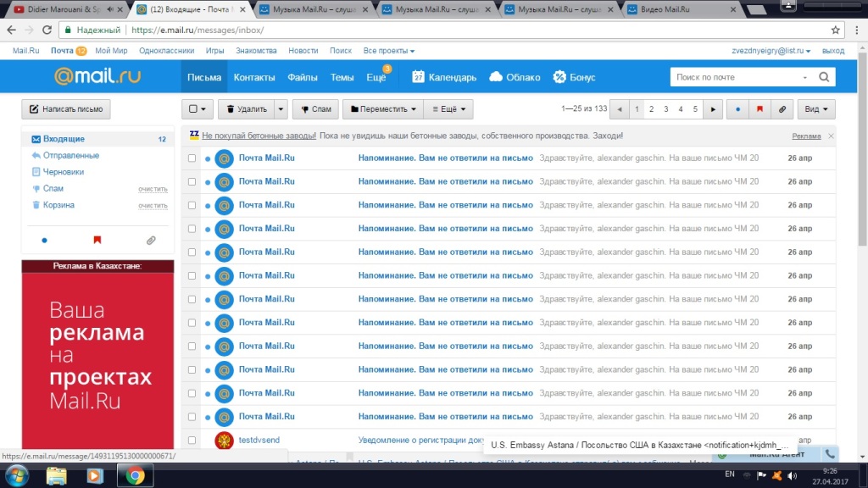Expand the Все проекты menu
Screen dimensions: 868x488
[x=388, y=50]
